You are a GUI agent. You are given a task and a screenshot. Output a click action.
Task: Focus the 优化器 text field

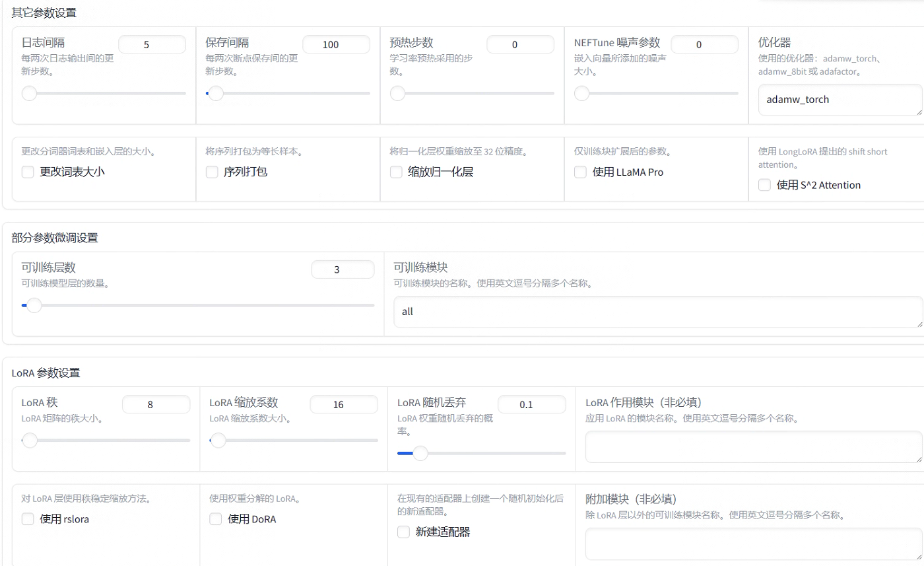pyautogui.click(x=838, y=100)
